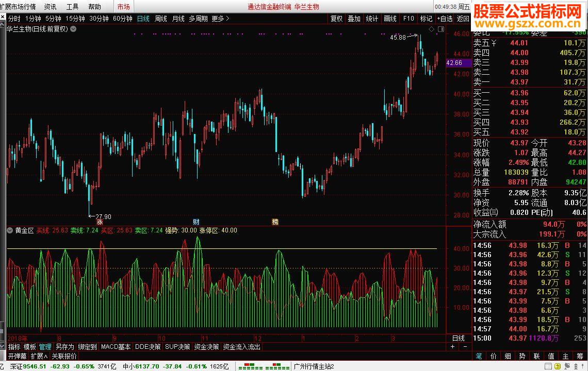This screenshot has width=588, height=371.
Task: Switch to the 价 price tab
Action: [x=494, y=356]
